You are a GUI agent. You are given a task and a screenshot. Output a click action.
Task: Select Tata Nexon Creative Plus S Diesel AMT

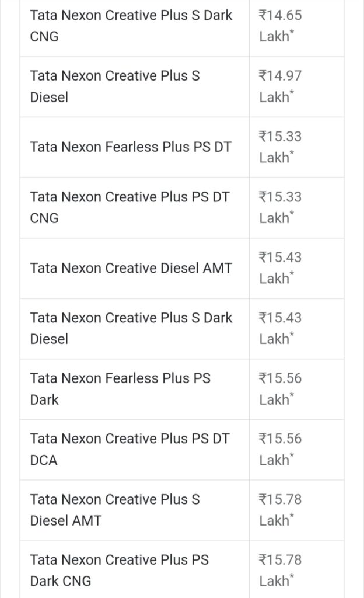pos(115,510)
